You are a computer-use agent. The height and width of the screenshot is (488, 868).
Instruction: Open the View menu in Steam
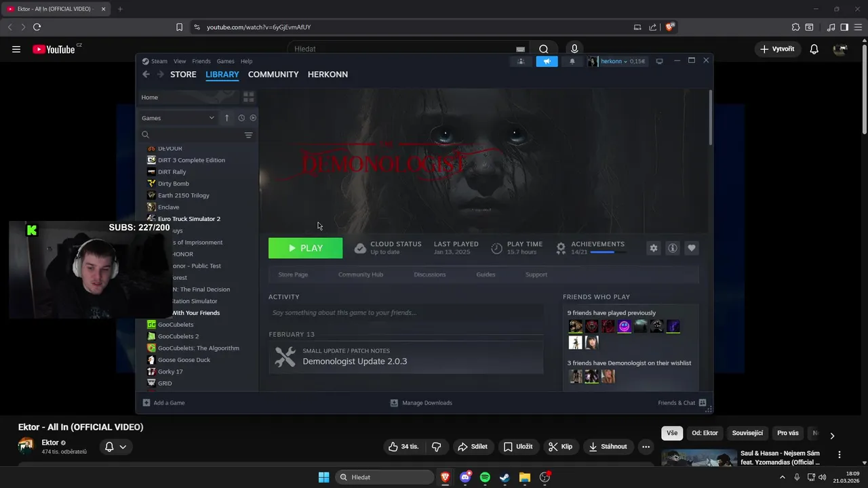pos(180,61)
